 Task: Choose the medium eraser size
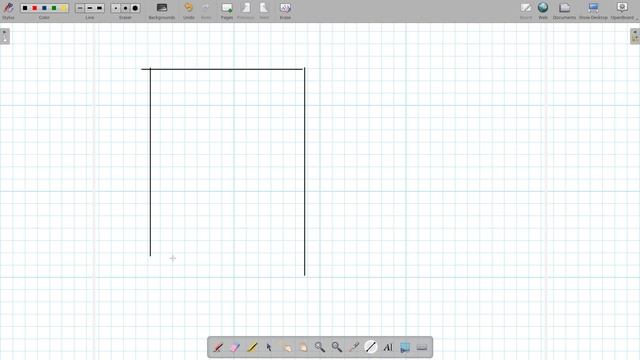125,8
